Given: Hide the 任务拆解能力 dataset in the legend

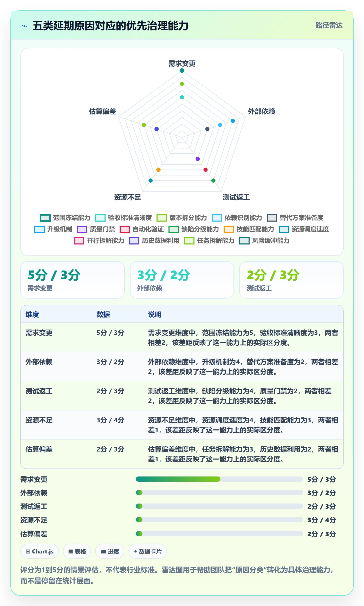Looking at the screenshot, I should (x=209, y=241).
